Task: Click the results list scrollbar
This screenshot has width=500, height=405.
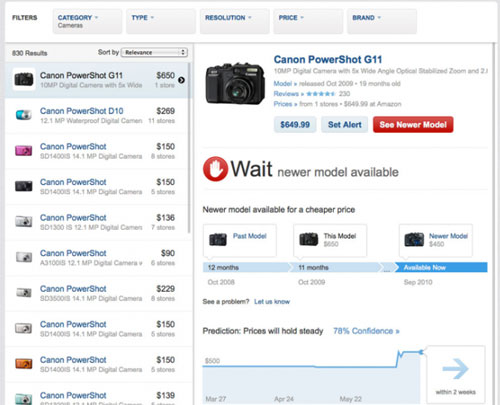Action: pyautogui.click(x=189, y=148)
